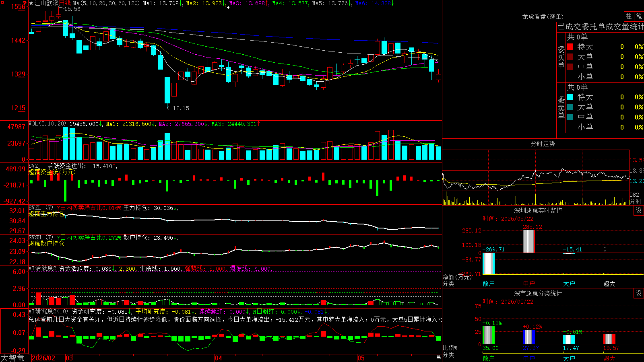644x362 pixels.
Task: Click the 超赢散户持仓 label
Action: click(x=46, y=244)
